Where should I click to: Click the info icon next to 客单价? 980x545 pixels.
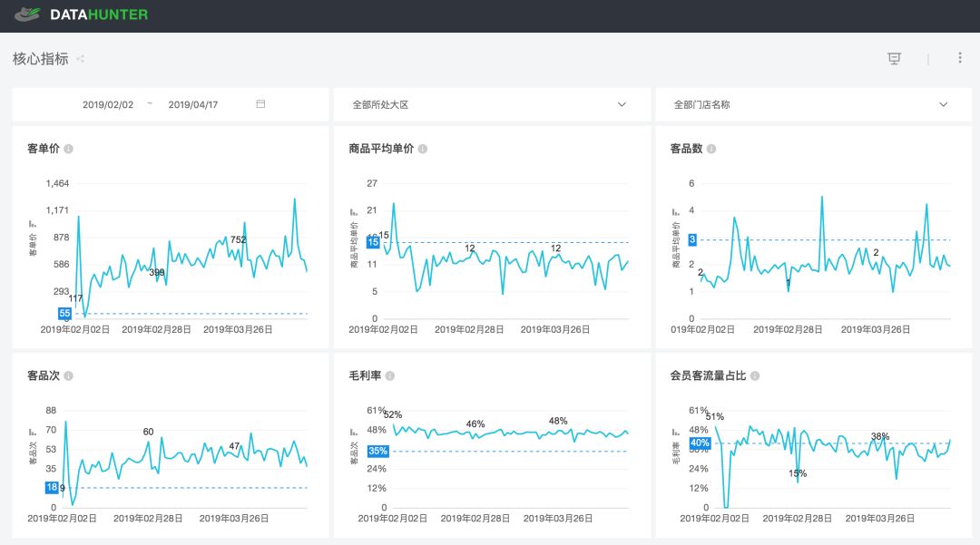69,149
